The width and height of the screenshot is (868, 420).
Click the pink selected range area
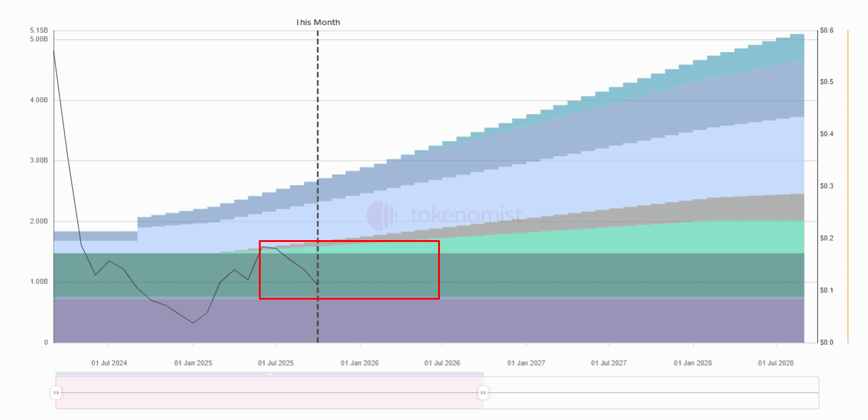click(x=269, y=401)
